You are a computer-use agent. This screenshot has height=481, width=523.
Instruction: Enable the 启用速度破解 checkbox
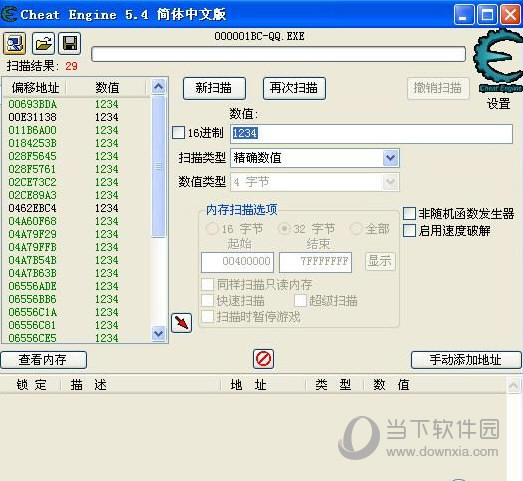coord(409,230)
